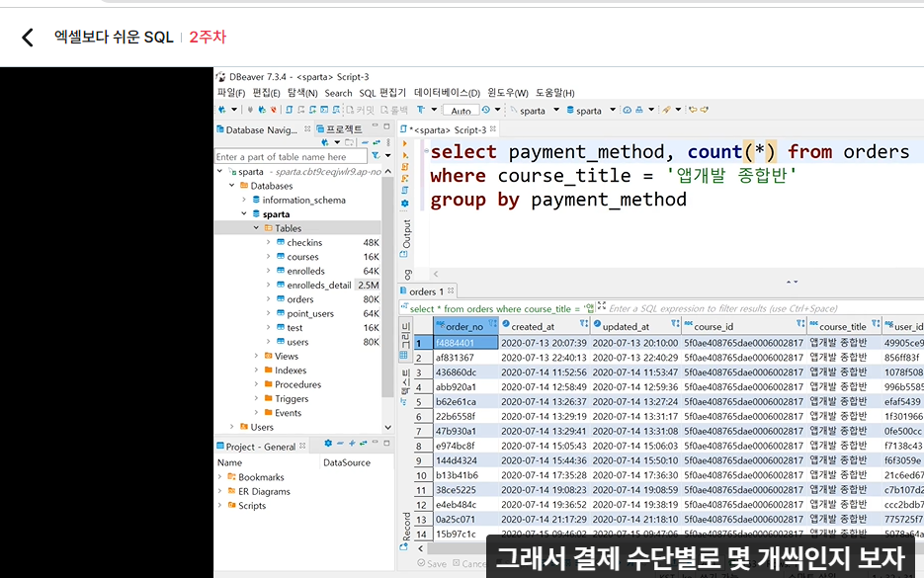Open the 파일(F) menu
The image size is (924, 578).
231,93
